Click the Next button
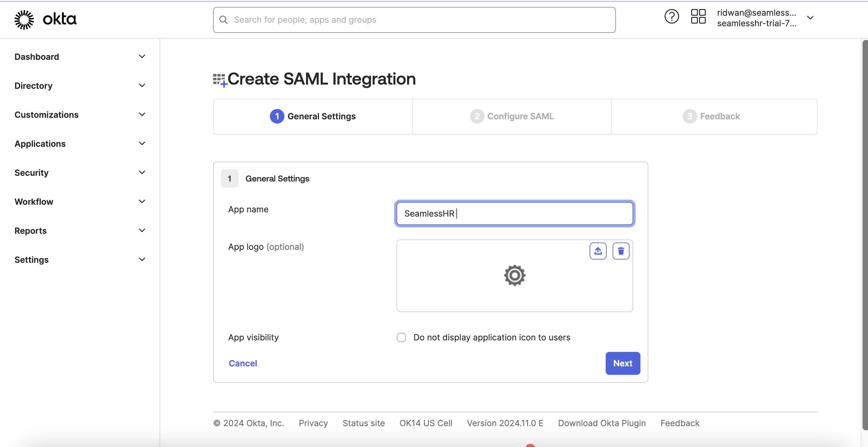 click(x=622, y=363)
